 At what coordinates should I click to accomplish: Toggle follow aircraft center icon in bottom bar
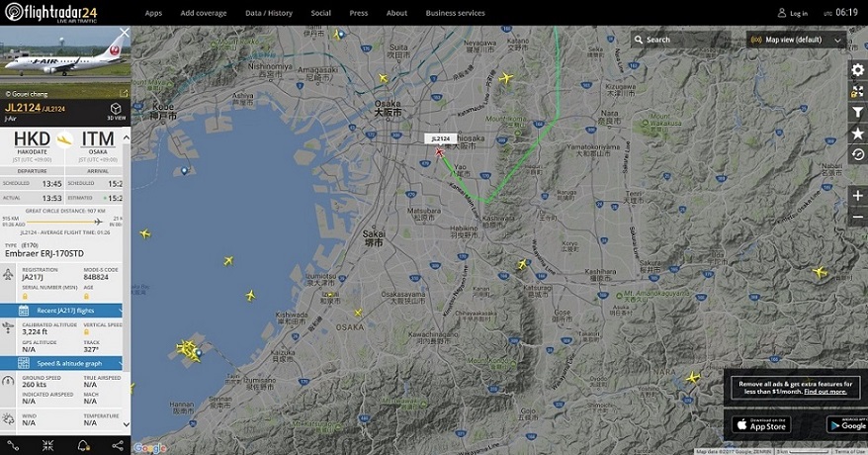(48, 445)
